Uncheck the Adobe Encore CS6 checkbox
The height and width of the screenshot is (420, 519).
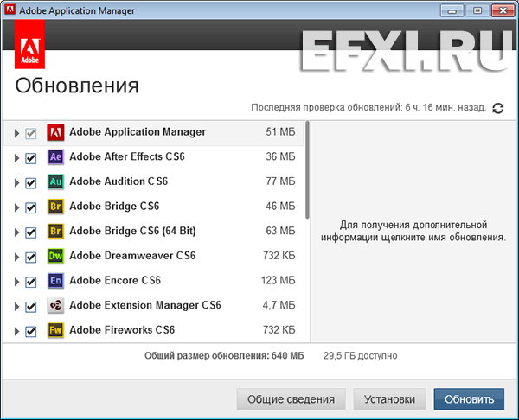coord(31,282)
